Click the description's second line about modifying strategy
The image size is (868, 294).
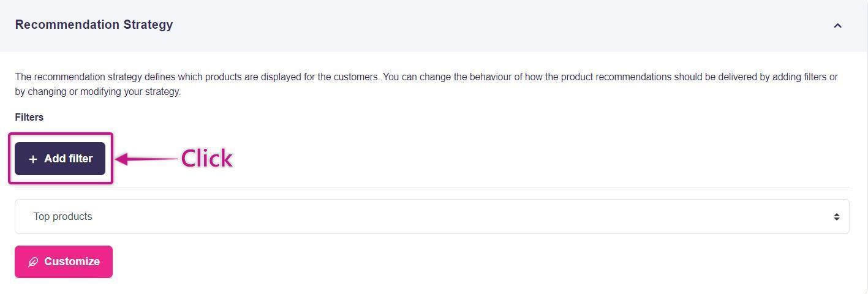[98, 92]
